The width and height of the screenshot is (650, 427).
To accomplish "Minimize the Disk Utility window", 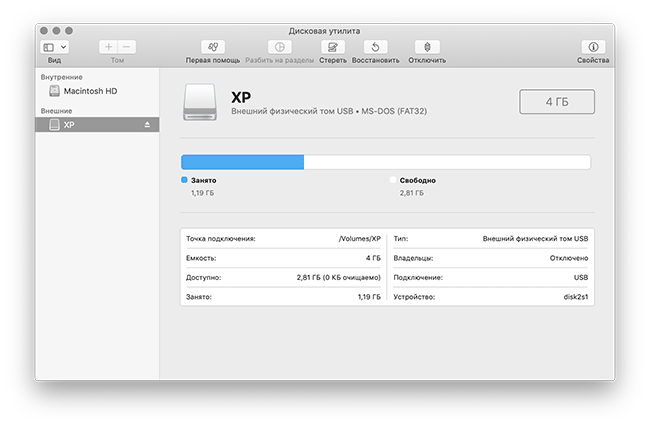I will tap(56, 31).
